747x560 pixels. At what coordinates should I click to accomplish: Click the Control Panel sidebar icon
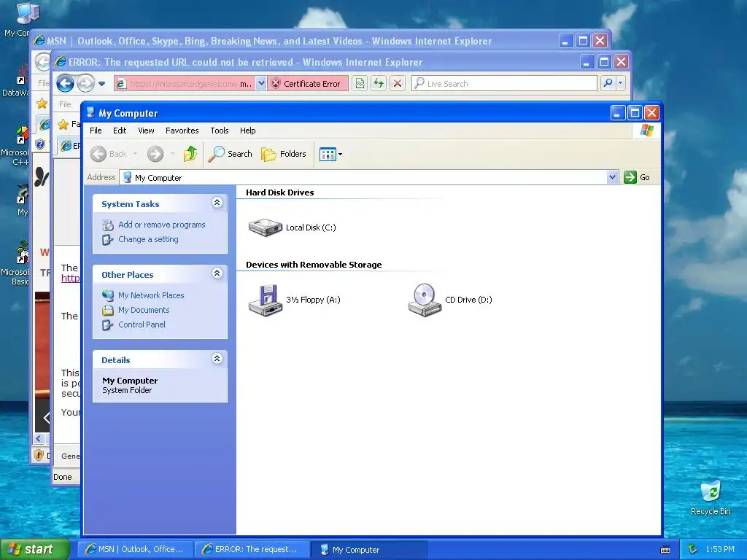(x=108, y=324)
